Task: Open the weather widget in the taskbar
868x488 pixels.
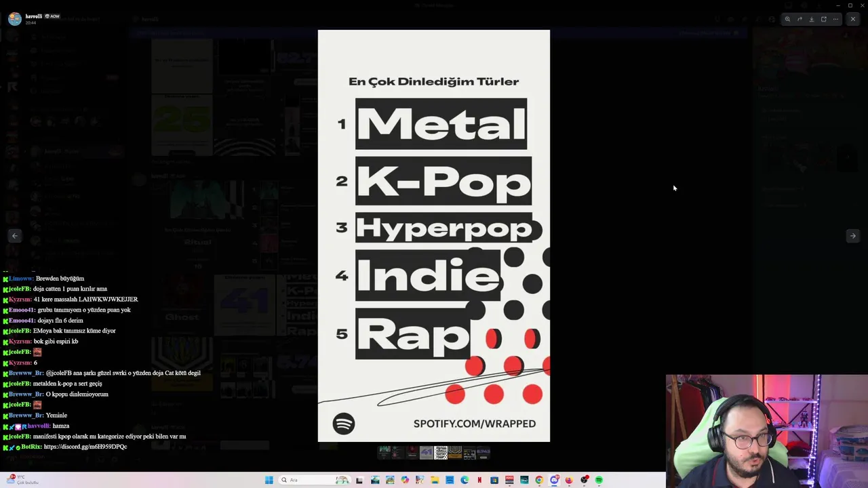Action: [22, 479]
